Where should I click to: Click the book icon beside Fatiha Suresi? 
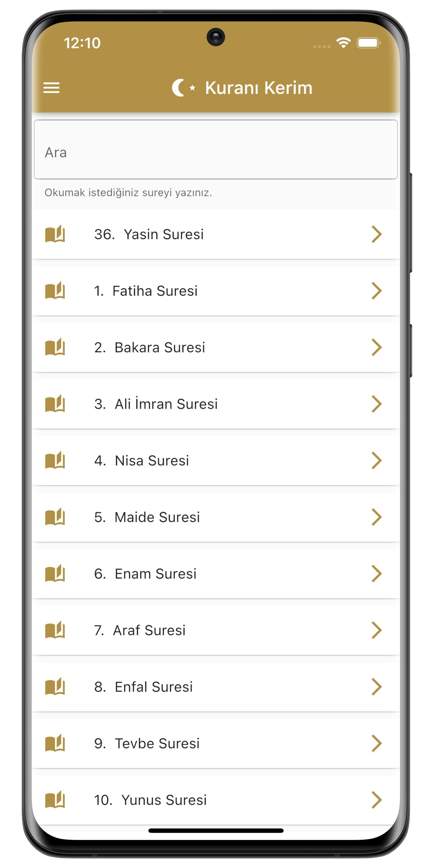coord(55,291)
